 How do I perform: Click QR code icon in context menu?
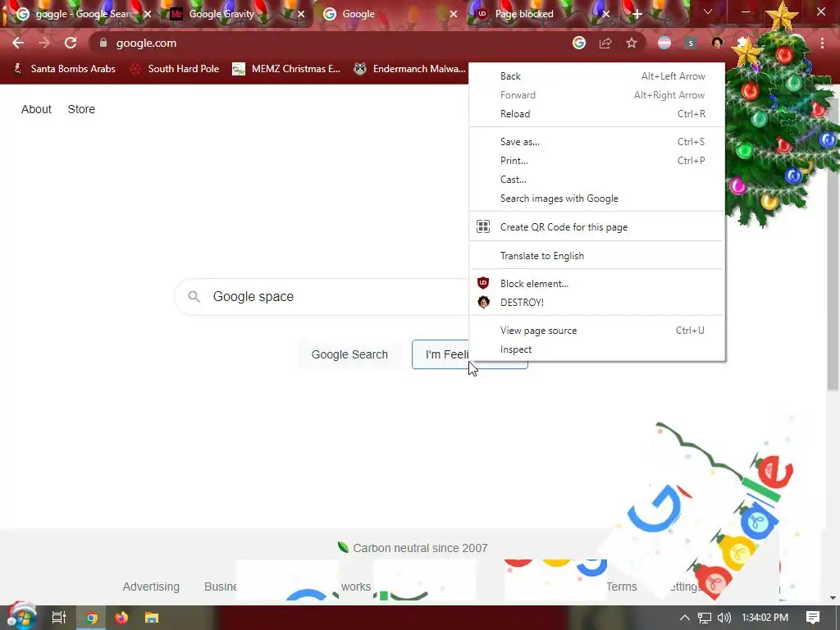click(x=482, y=226)
